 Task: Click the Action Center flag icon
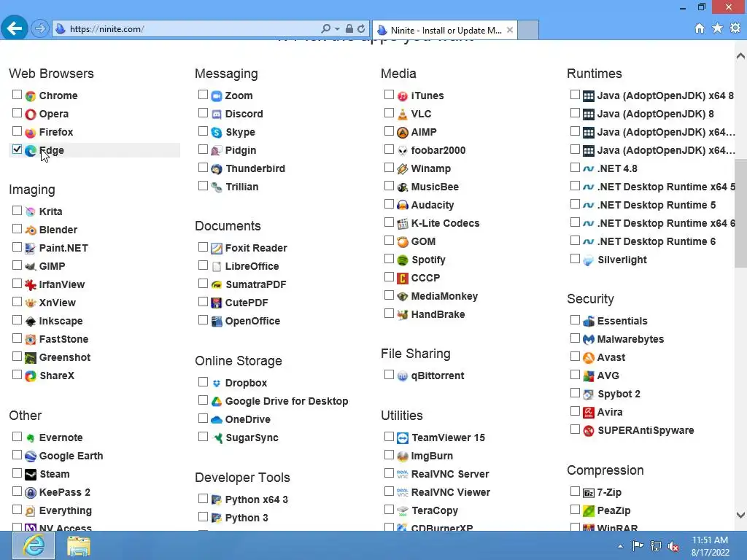click(638, 545)
